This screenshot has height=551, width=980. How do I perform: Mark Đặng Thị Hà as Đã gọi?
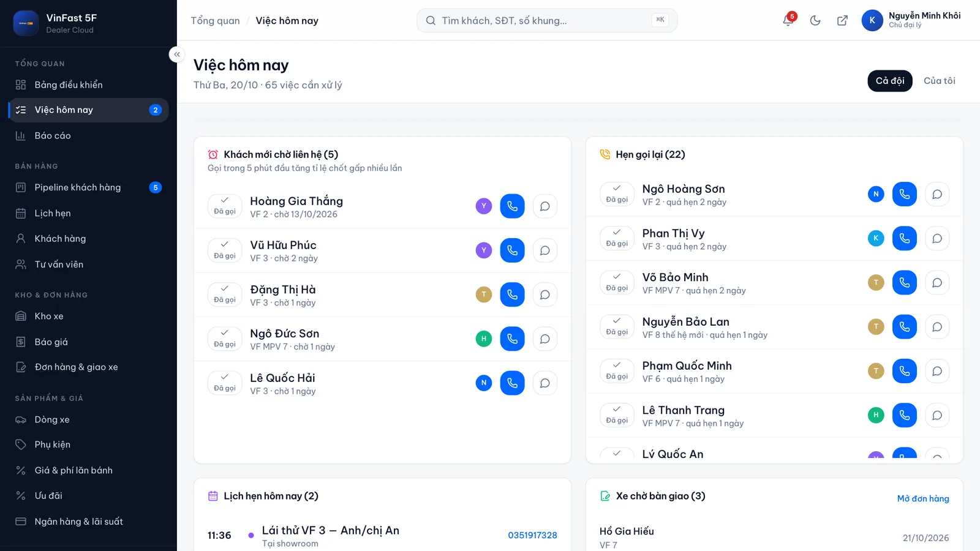[225, 294]
